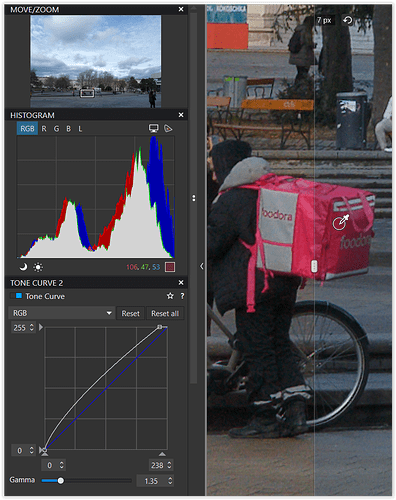Toggle the blue Tone Curve enable checkbox

pos(19,296)
